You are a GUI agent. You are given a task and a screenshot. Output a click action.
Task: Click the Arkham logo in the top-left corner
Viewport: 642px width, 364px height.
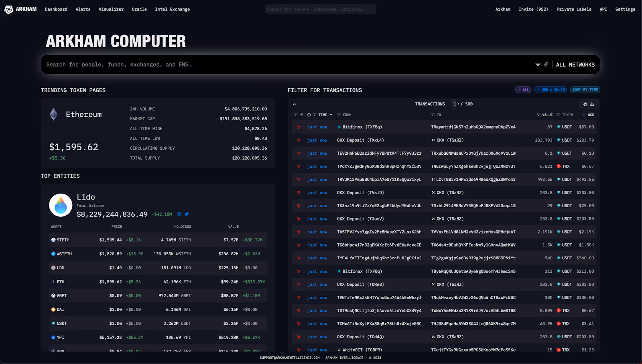point(19,9)
